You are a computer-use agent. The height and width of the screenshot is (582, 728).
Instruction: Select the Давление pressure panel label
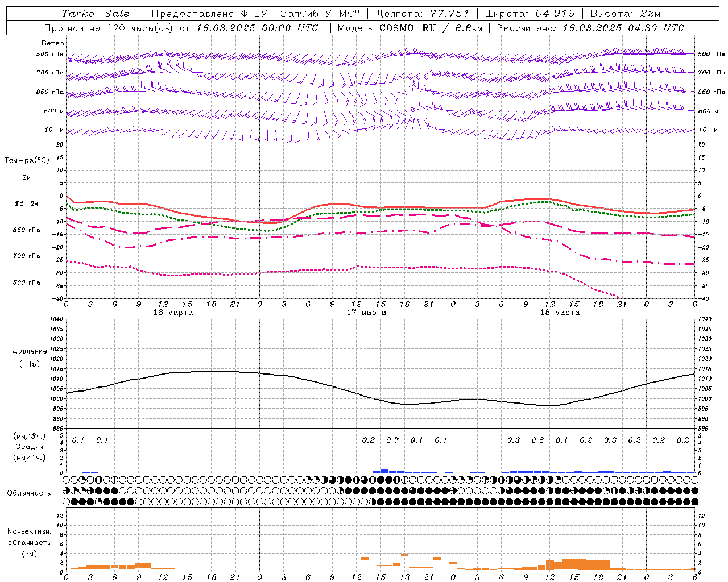pos(30,351)
